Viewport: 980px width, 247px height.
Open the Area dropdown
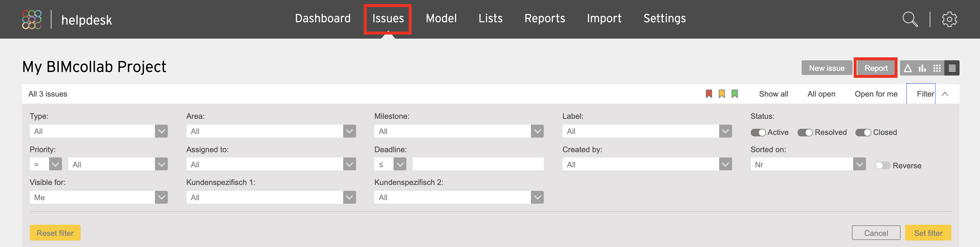(x=271, y=131)
